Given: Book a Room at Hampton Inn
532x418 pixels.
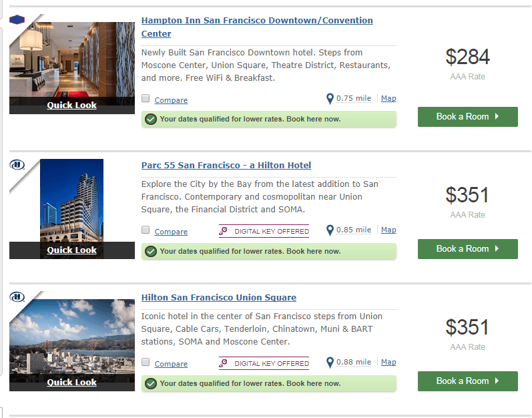Looking at the screenshot, I should [467, 117].
